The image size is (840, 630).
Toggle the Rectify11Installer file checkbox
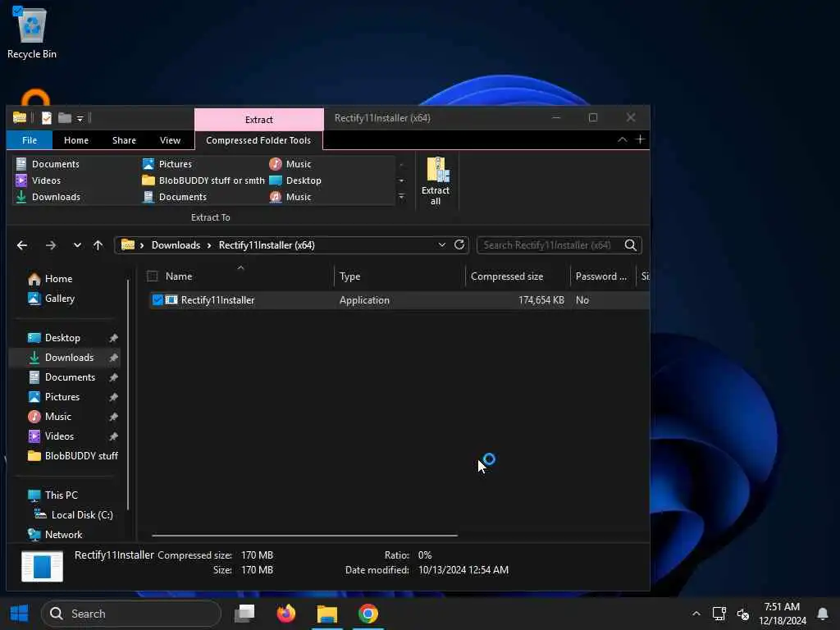157,300
